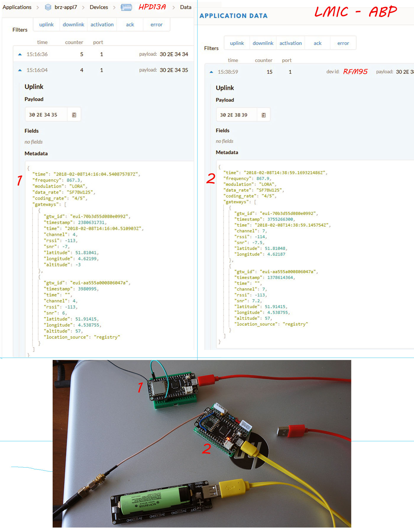Go to Applications in the breadcrumb
Image resolution: width=414 pixels, height=532 pixels.
tap(17, 7)
